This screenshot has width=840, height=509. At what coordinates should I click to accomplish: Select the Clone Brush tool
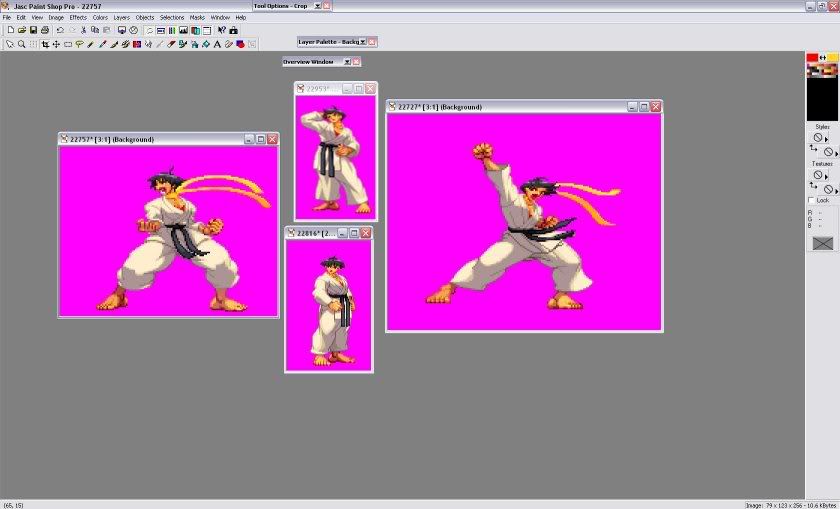tap(125, 44)
